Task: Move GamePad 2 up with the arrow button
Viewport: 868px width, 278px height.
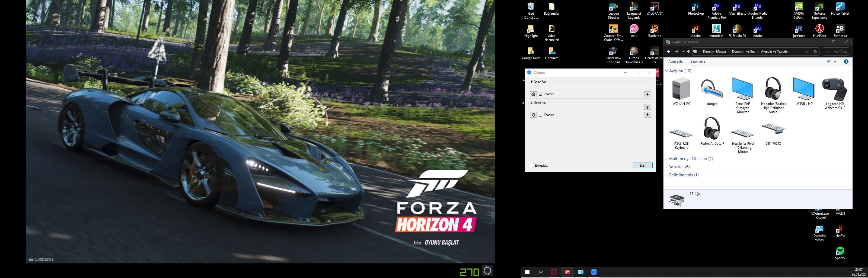Action: coord(647,107)
